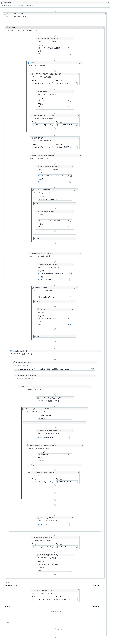The height and width of the screenshot is (644, 113).
Task: Collapse MKakuConfigファイルの存在確認処理 sequence
Action: coord(80,253)
